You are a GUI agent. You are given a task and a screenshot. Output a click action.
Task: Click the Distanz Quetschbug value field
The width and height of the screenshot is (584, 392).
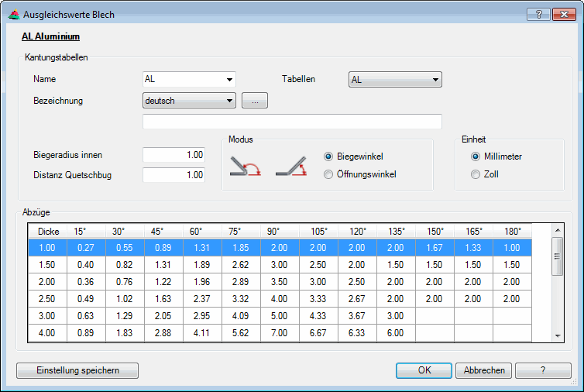coord(174,175)
